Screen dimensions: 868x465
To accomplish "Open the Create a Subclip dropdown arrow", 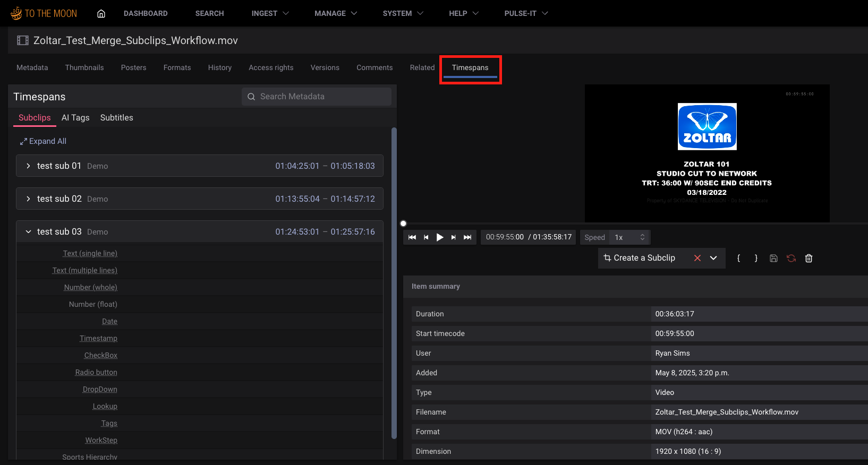I will (713, 258).
